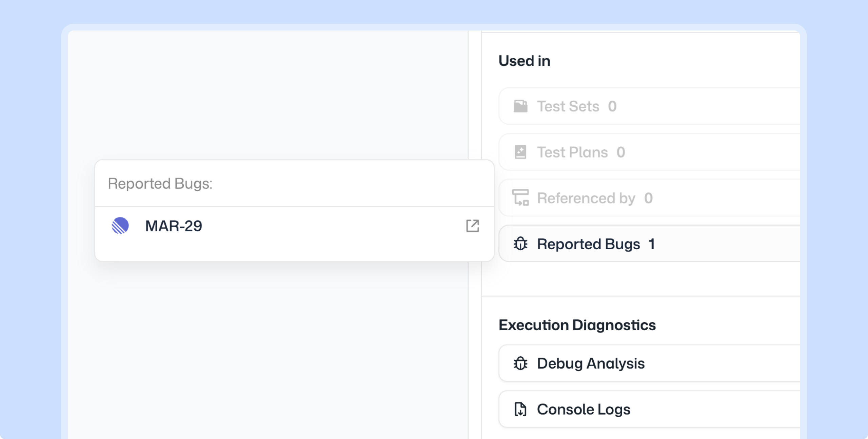Click the Linear logo icon beside MAR-29

tap(120, 226)
